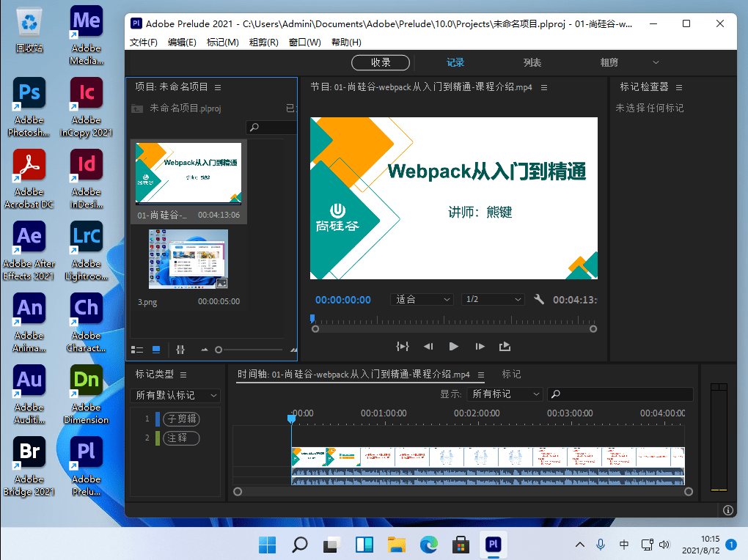Screen dimensions: 748x560
Task: Select the 3.png thumbnail in project panel
Action: pyautogui.click(x=188, y=259)
